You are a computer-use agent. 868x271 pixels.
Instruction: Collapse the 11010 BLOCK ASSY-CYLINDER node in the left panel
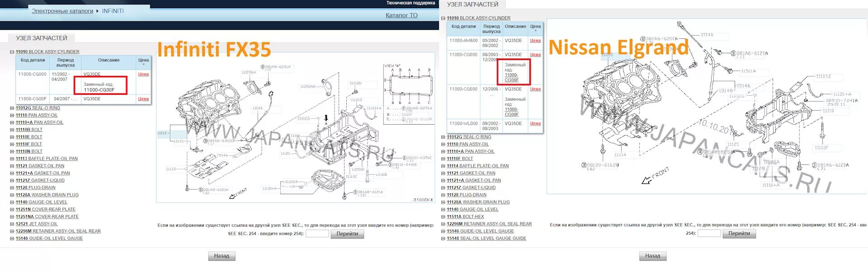[x=12, y=52]
